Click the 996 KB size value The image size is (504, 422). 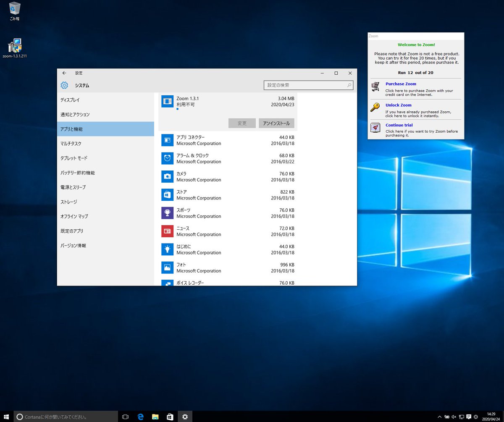287,265
